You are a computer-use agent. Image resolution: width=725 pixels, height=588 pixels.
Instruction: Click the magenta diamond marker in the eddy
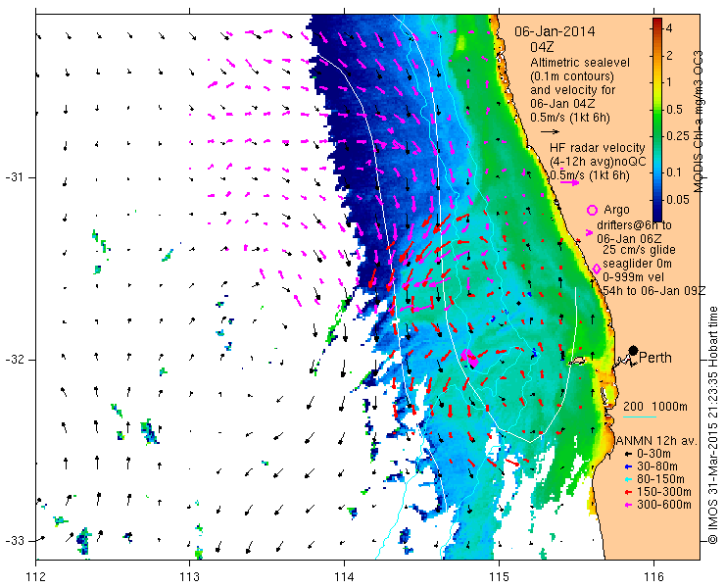point(469,358)
